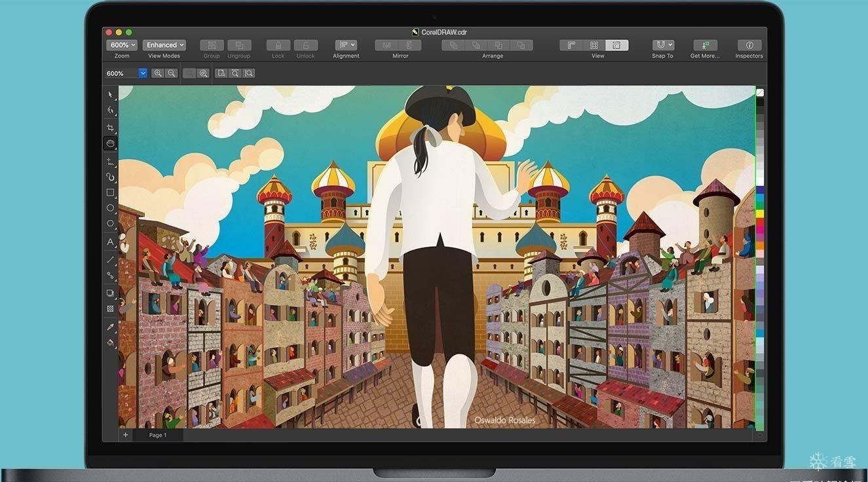Click the Zoom Out magnifier icon
This screenshot has height=482, width=868.
(x=171, y=73)
